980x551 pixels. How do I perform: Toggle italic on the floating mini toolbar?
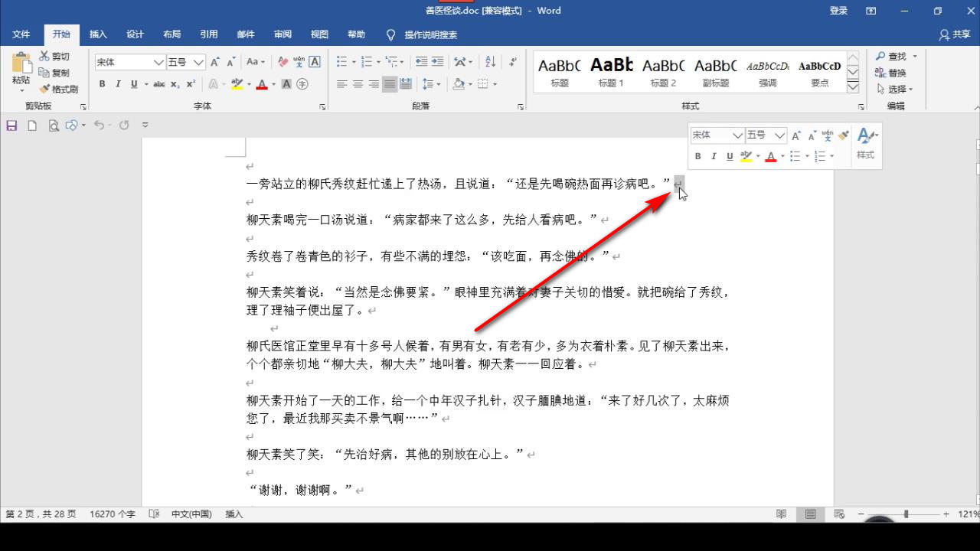coord(713,156)
